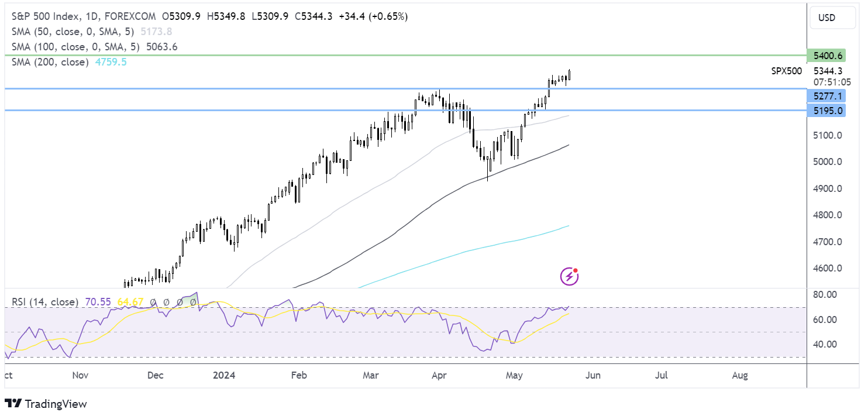Viewport: 868px width, 419px height.
Task: Click the Nov date axis label
Action: [x=80, y=375]
